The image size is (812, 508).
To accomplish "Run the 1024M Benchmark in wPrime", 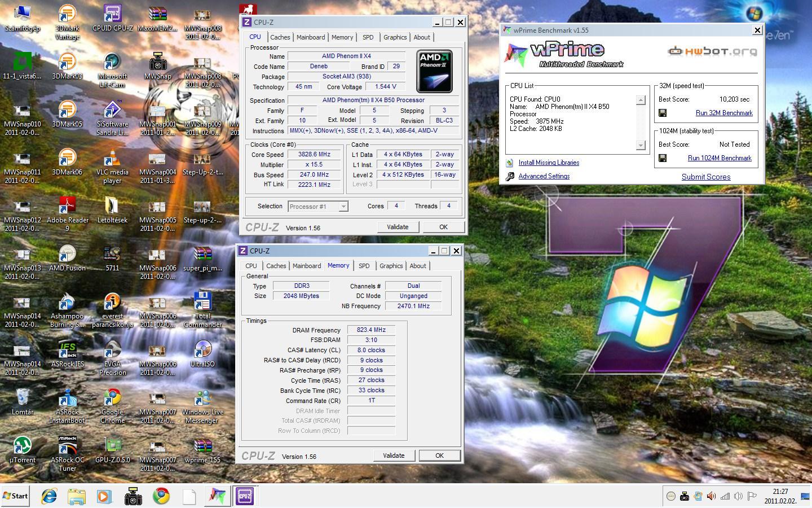I will tap(720, 158).
